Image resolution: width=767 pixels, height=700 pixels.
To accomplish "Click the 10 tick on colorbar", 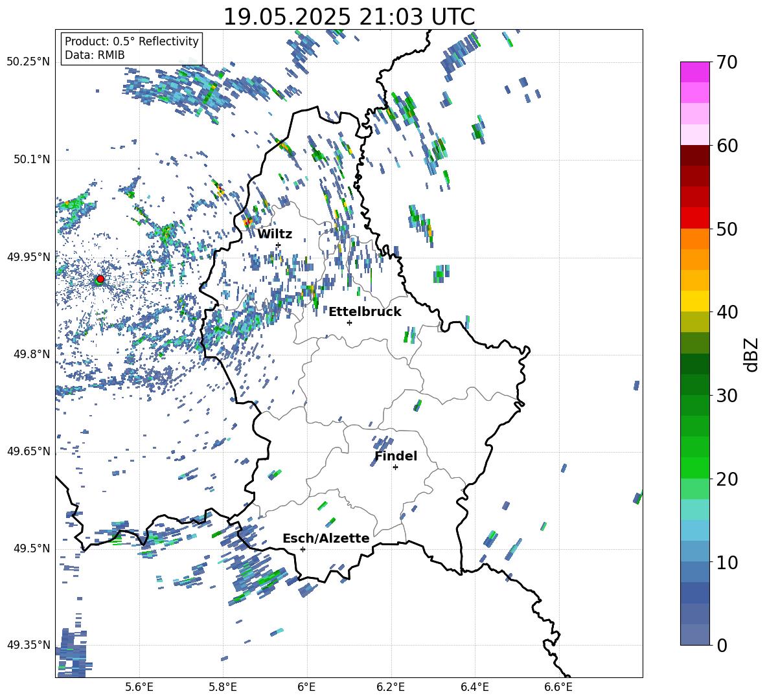I will click(x=727, y=562).
